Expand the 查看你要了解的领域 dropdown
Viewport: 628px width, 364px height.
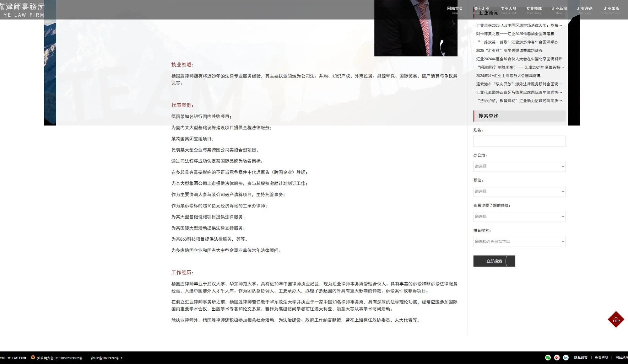tap(519, 217)
